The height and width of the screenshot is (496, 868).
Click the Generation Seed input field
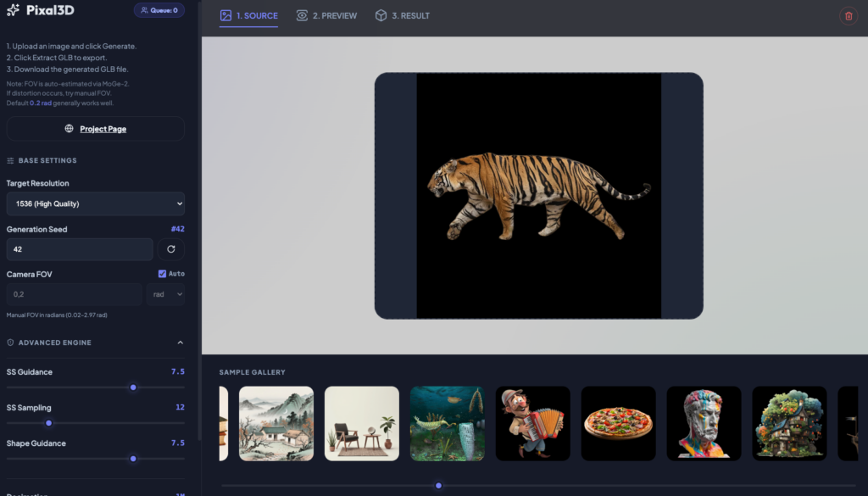(80, 249)
